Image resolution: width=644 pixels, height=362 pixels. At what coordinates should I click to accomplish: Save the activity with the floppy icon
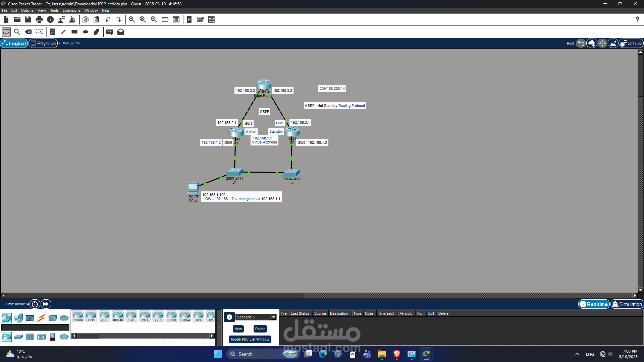[28, 19]
